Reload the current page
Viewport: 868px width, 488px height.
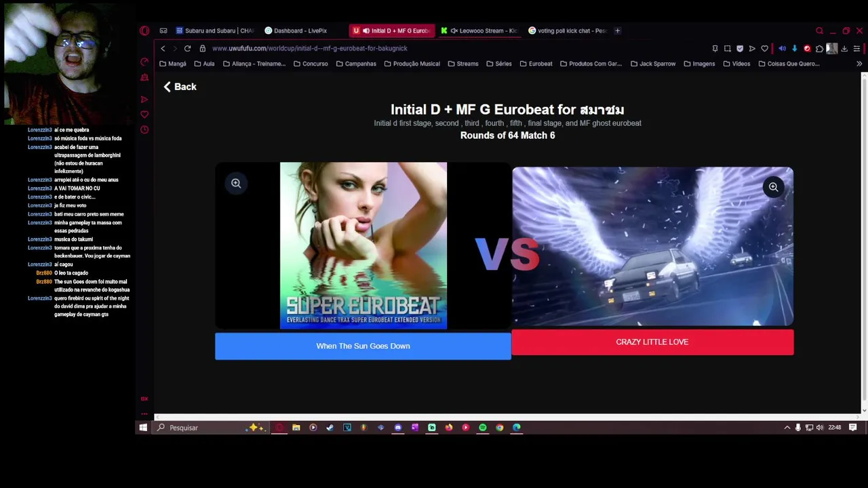click(187, 48)
